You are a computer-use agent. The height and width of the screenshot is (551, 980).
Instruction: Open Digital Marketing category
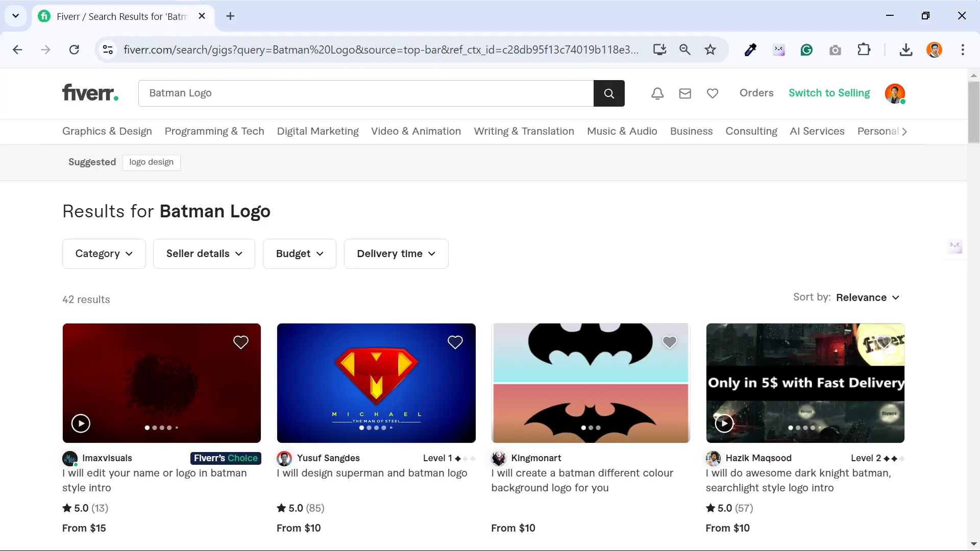(x=317, y=131)
